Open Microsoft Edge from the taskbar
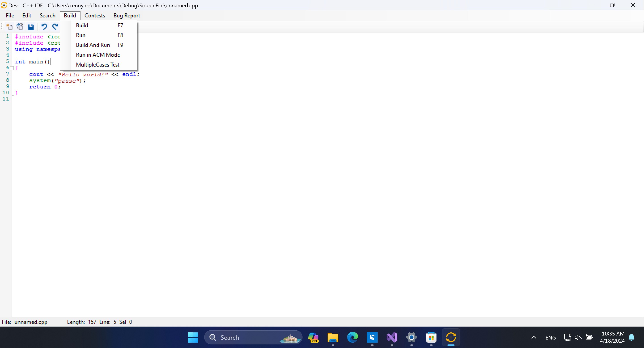This screenshot has width=644, height=348. pos(352,338)
